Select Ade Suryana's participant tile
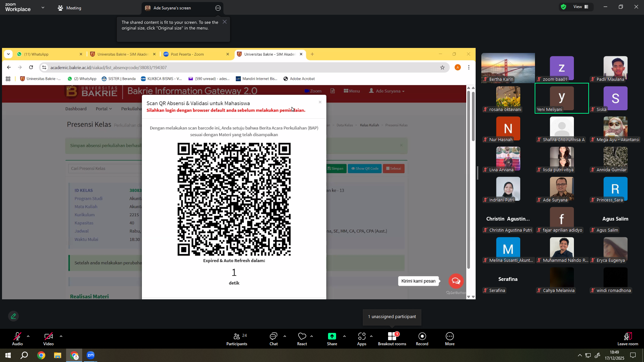 pos(562,189)
